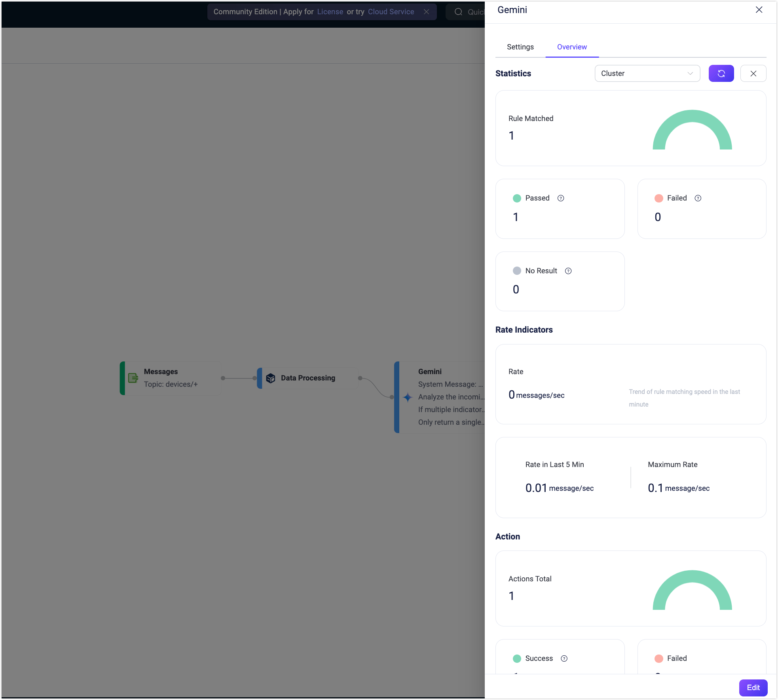Select the Messages node icon on the canvas

133,378
